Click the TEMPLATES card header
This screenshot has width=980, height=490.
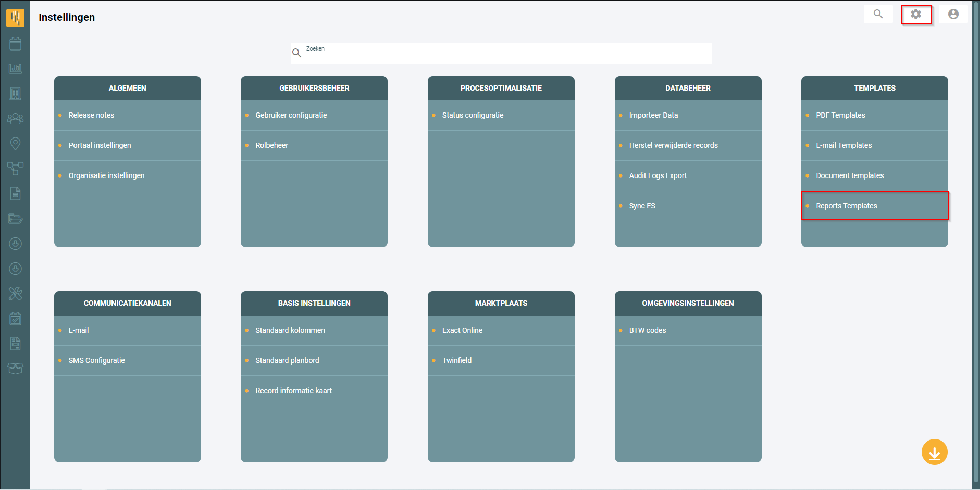(875, 88)
